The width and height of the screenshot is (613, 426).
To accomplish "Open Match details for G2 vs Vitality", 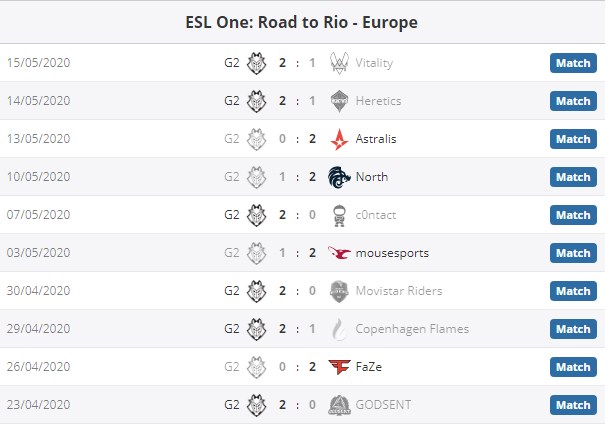I will (x=573, y=63).
